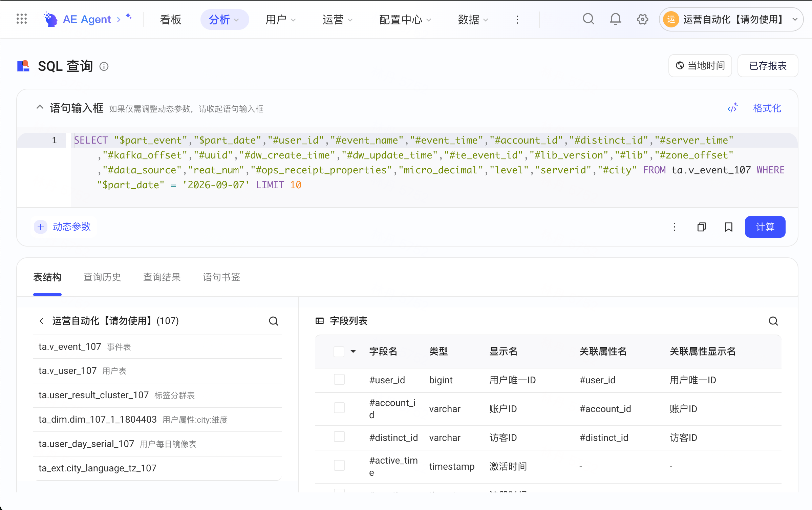Switch to the 语句书签 tab
The image size is (812, 510).
pyautogui.click(x=221, y=277)
